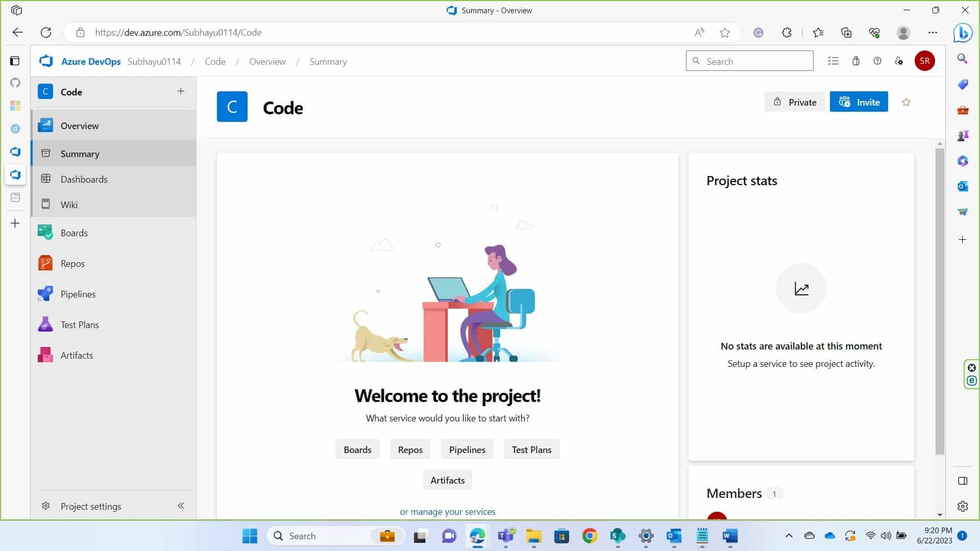Viewport: 980px width, 551px height.
Task: Click 'or manage your services' link
Action: [447, 512]
